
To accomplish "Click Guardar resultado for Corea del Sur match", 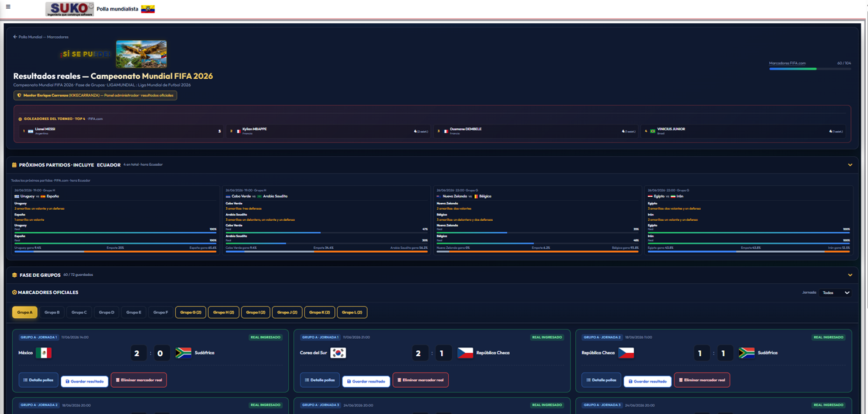I will pos(366,381).
